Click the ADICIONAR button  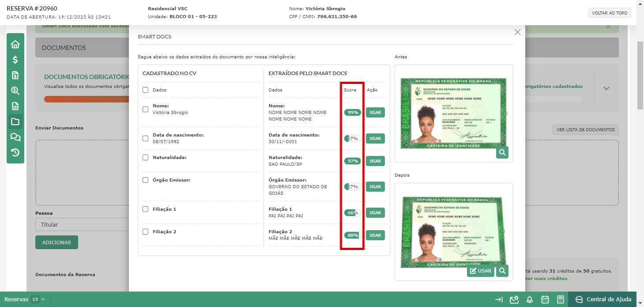(x=56, y=243)
